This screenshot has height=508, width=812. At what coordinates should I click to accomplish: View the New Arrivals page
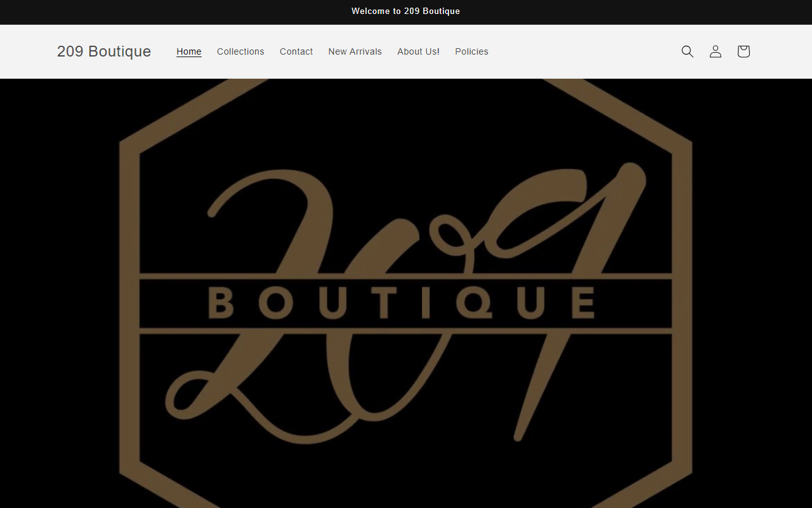click(355, 51)
